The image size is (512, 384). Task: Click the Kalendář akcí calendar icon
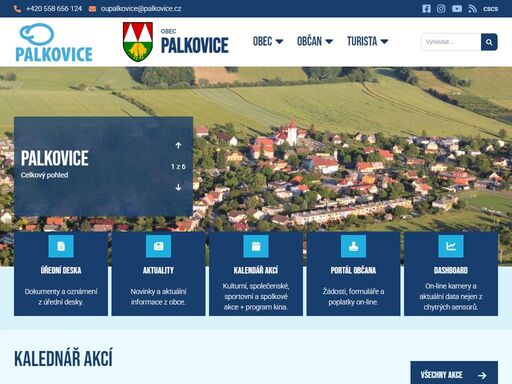point(256,246)
